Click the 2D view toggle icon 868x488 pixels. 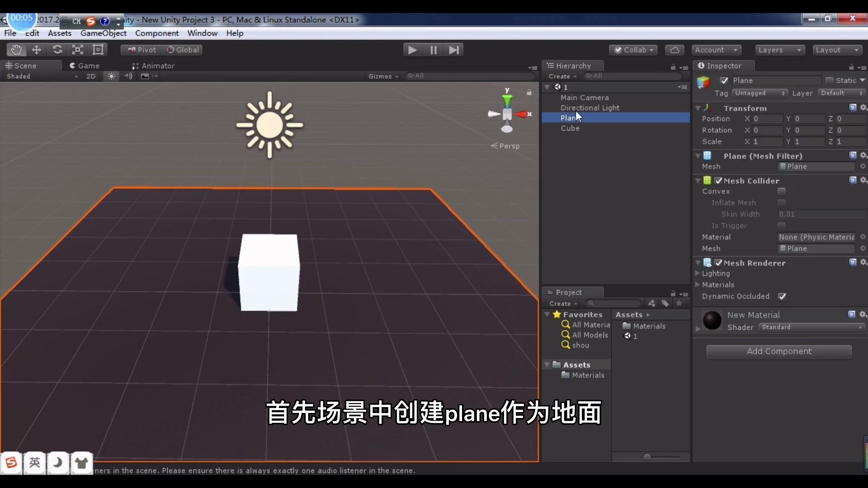click(x=91, y=75)
